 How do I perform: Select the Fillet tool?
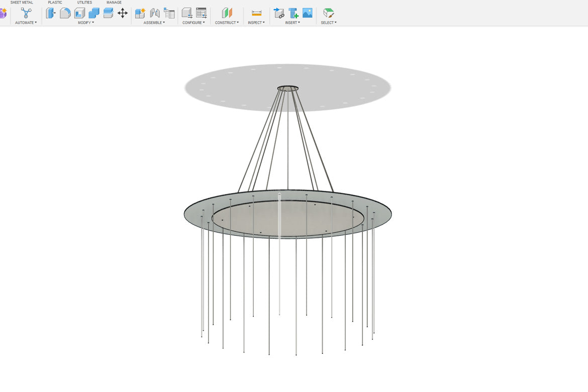point(65,13)
